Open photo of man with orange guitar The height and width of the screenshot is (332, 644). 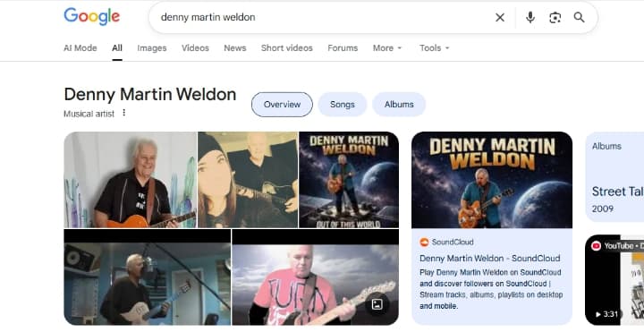[131, 180]
